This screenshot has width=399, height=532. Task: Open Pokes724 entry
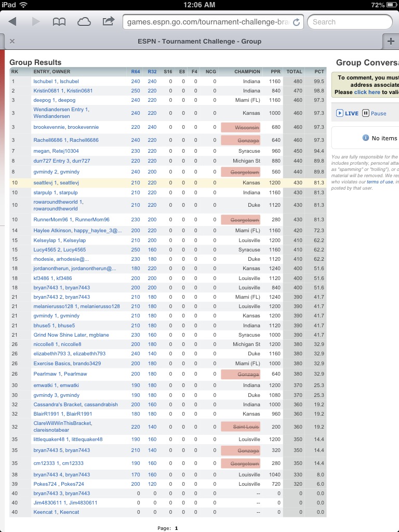tap(58, 484)
